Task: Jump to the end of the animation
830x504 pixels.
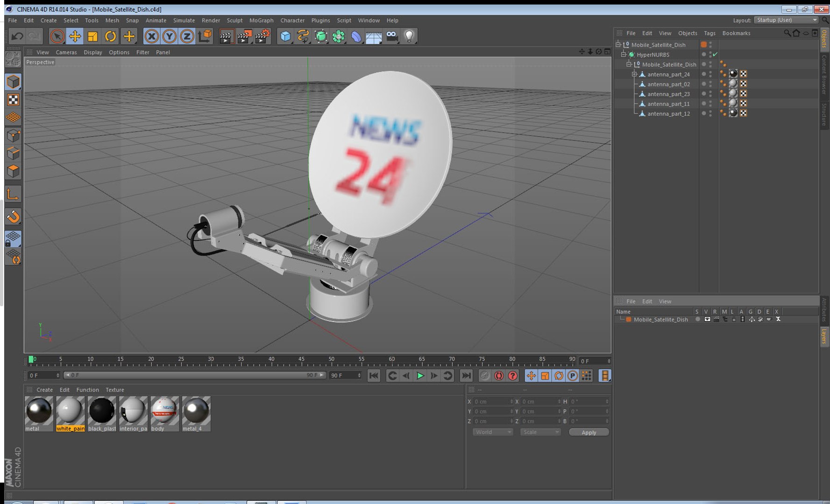Action: [x=466, y=376]
